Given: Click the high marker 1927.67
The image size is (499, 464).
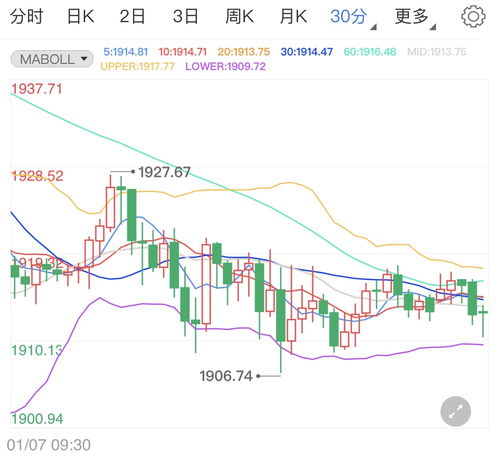Looking at the screenshot, I should [x=164, y=172].
